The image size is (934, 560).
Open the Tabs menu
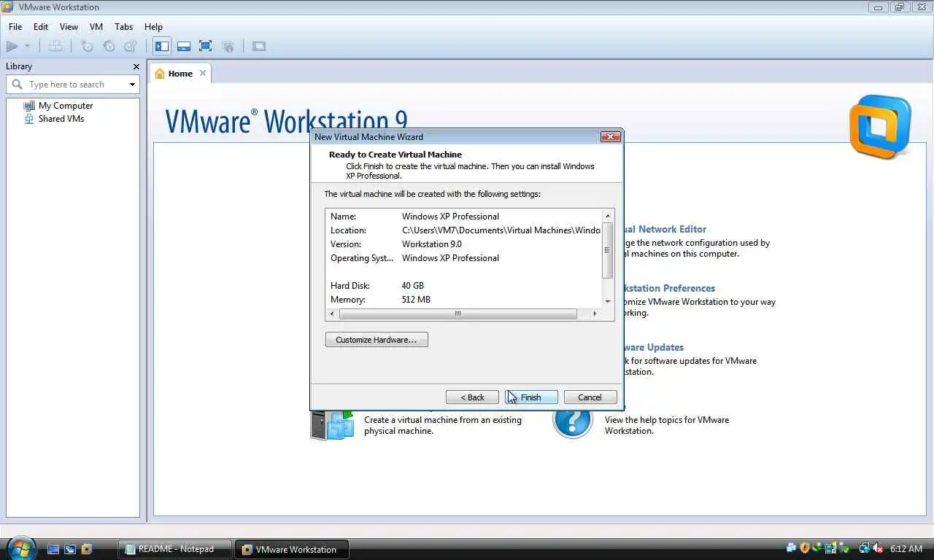pyautogui.click(x=124, y=26)
